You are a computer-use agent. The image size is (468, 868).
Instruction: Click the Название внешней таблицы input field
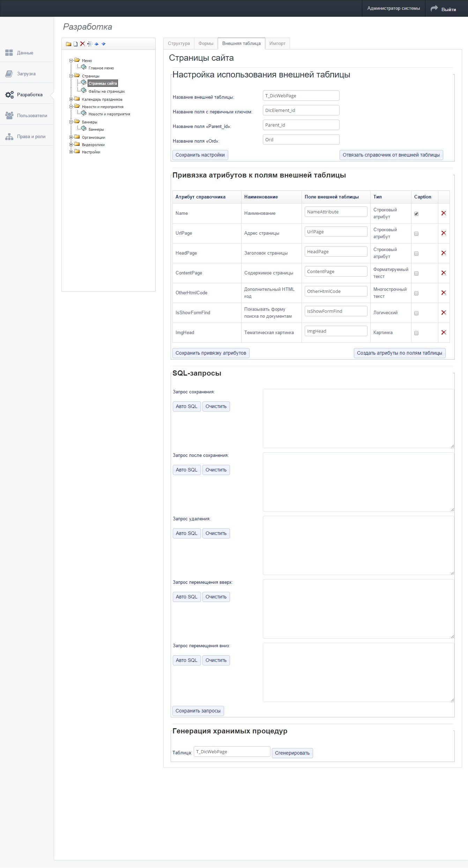301,96
